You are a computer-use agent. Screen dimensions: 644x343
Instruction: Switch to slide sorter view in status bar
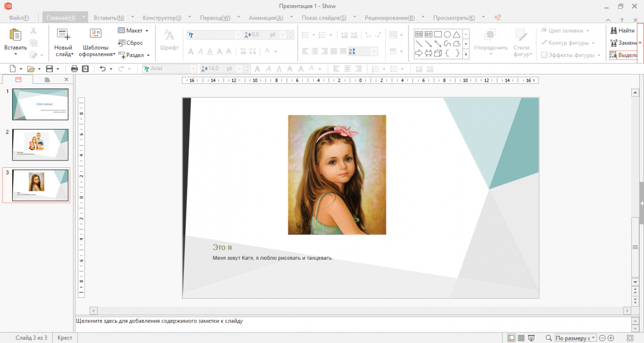(521, 338)
